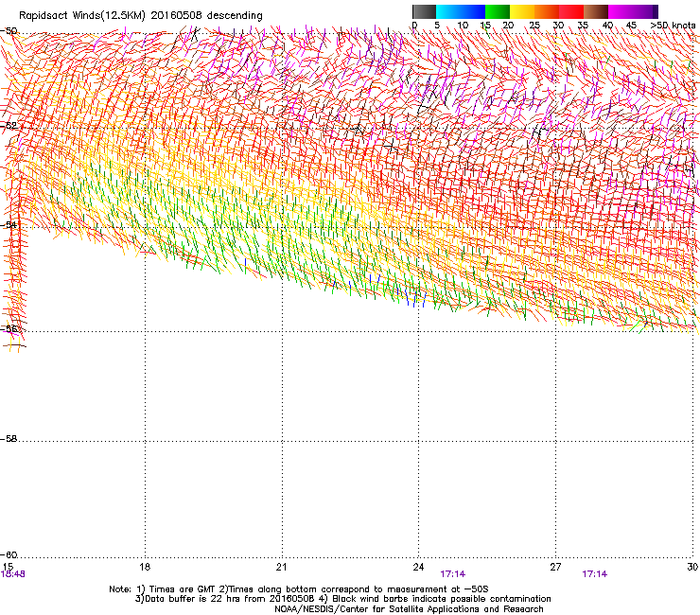Screen dimensions: 700x615
Task: Pick the green 15-20 knots legend color
Action: pos(498,11)
